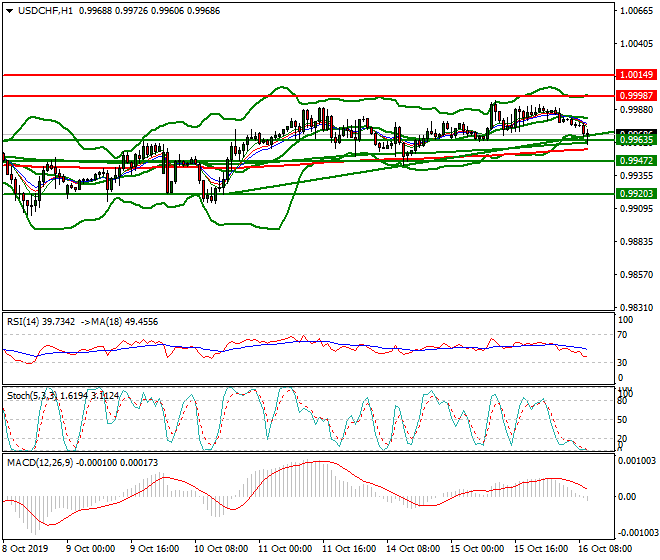Select the green 0.99203 price level label
660x560 pixels.
pyautogui.click(x=636, y=194)
